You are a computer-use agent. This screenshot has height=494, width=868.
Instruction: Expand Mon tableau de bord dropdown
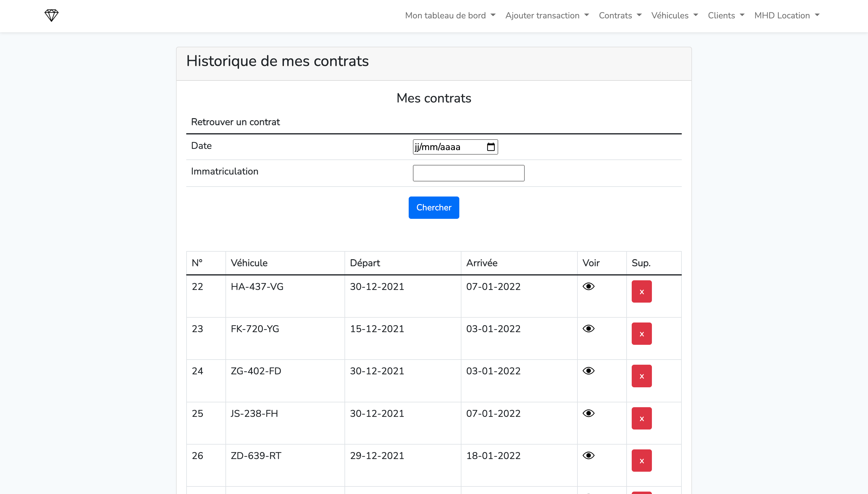point(450,15)
